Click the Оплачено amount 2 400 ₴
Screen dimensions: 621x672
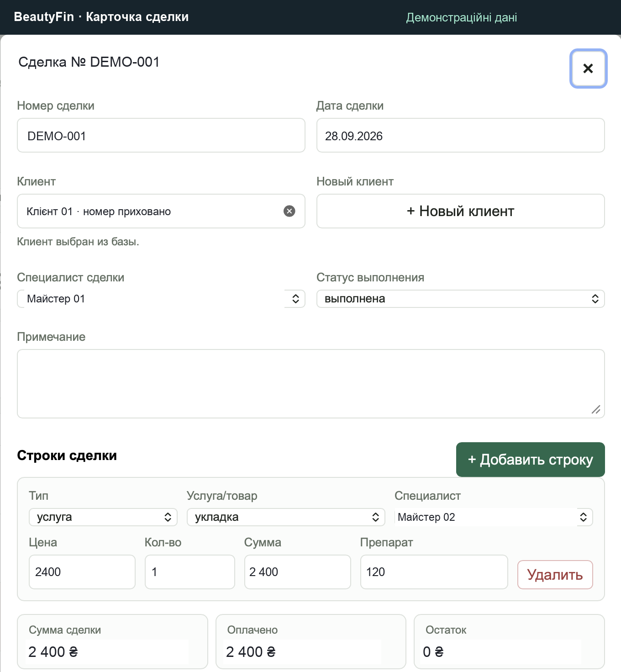pos(251,652)
